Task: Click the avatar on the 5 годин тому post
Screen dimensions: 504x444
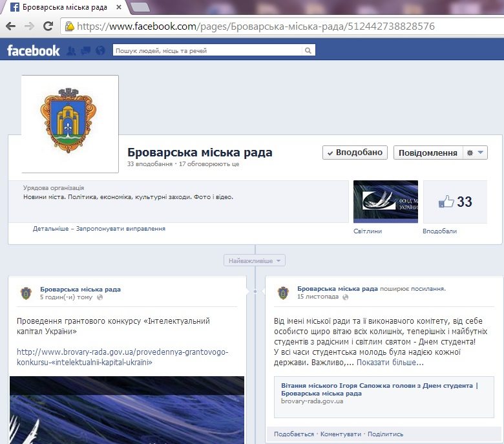Action: pos(26,293)
